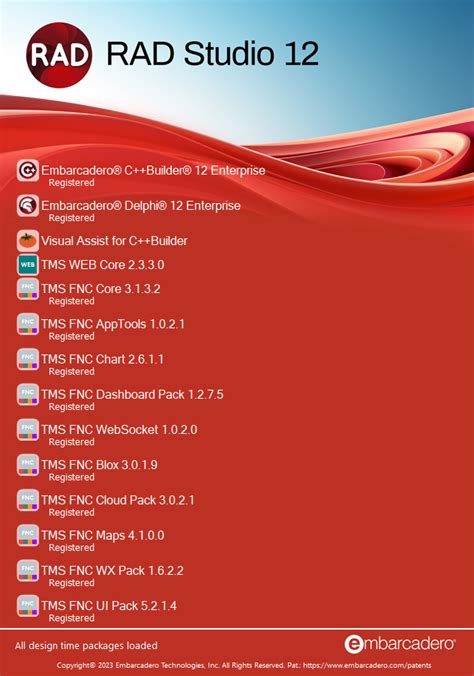Click Registered under TMS FNC AppTools
This screenshot has height=676, width=474.
pyautogui.click(x=72, y=337)
